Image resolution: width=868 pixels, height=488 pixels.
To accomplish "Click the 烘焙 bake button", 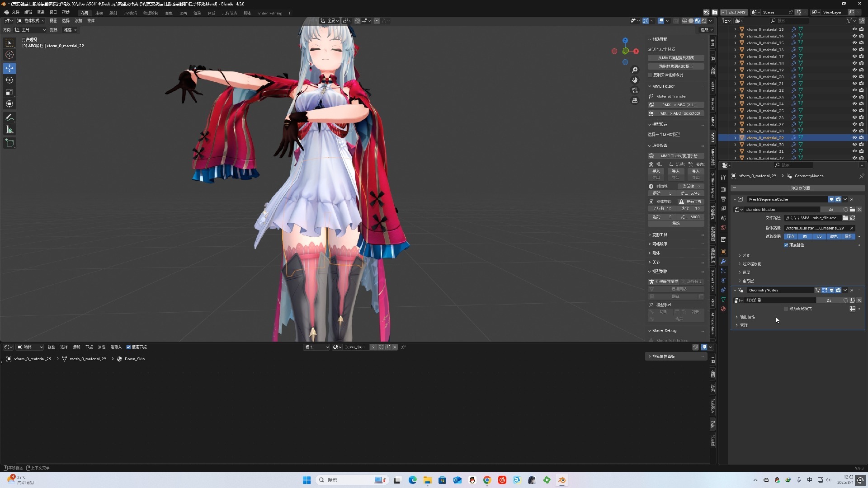I will [676, 224].
